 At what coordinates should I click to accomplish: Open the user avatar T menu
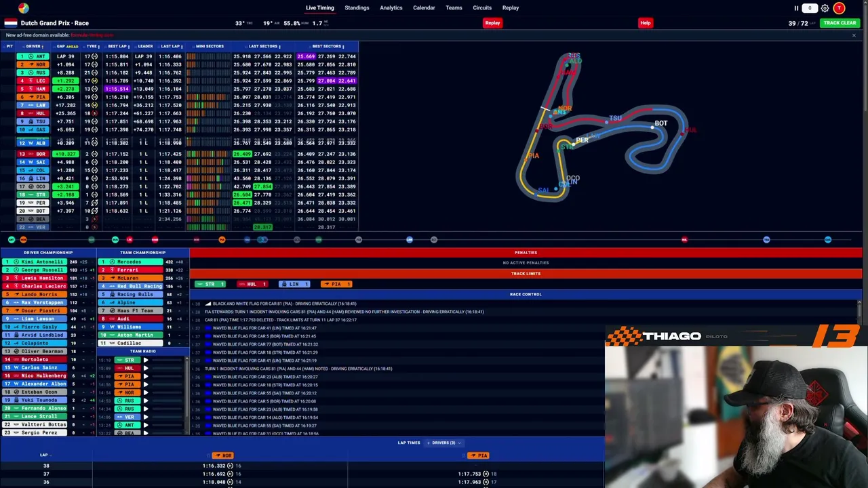coord(840,8)
